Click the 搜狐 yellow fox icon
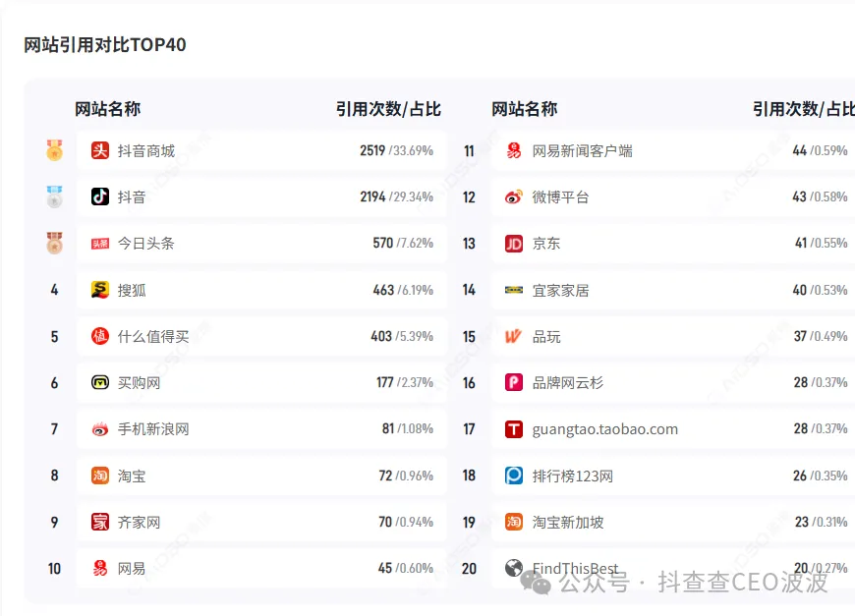 point(100,290)
